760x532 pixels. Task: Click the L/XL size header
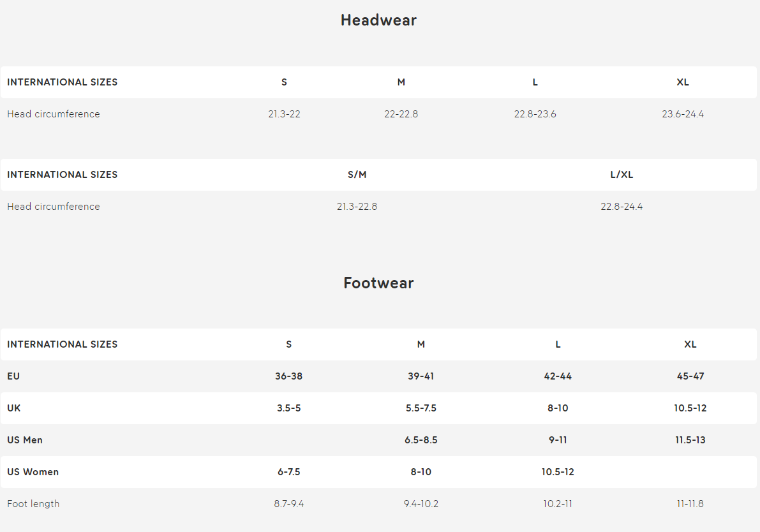[x=622, y=175]
